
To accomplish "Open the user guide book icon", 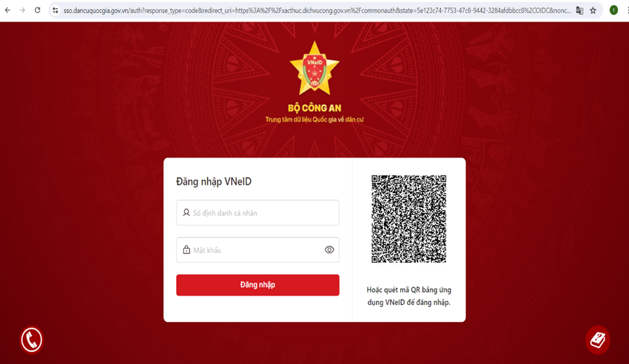I will pos(598,340).
